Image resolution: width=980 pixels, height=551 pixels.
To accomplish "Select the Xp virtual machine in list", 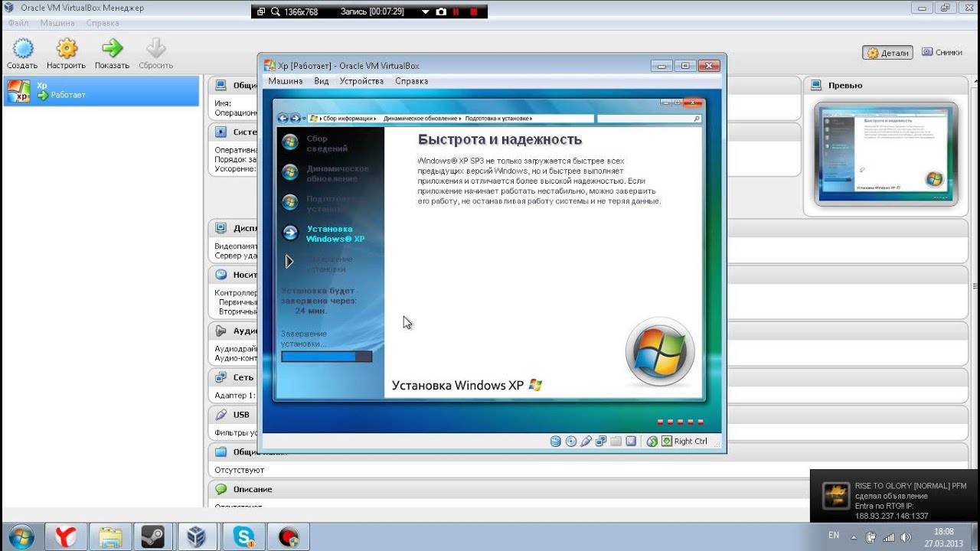I will coord(101,91).
